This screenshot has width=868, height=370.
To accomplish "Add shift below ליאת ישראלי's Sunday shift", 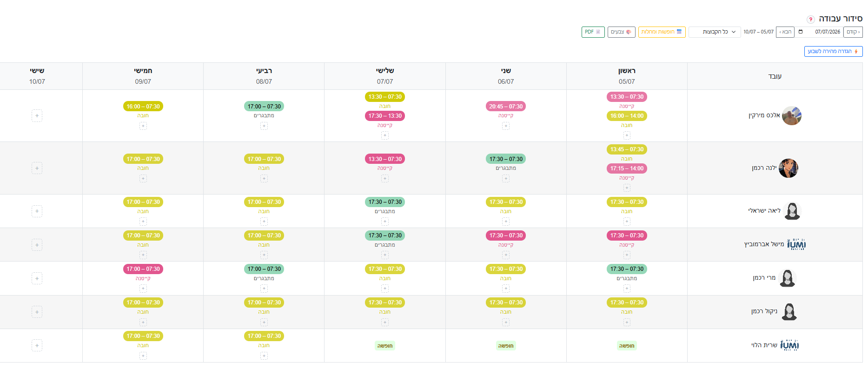I will tap(627, 222).
